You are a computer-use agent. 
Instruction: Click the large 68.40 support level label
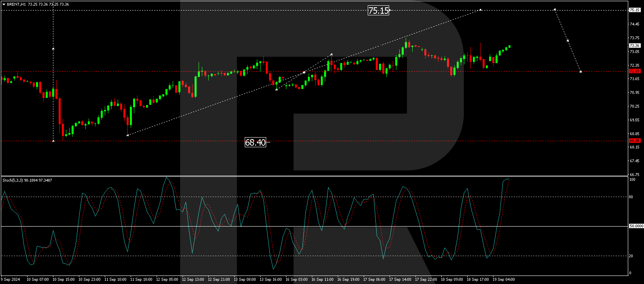pyautogui.click(x=255, y=142)
